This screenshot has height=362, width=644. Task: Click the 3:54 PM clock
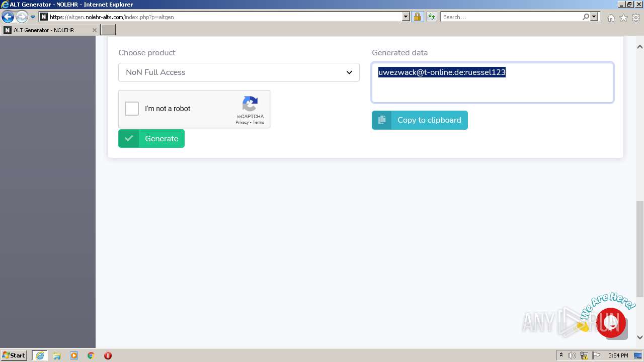618,355
